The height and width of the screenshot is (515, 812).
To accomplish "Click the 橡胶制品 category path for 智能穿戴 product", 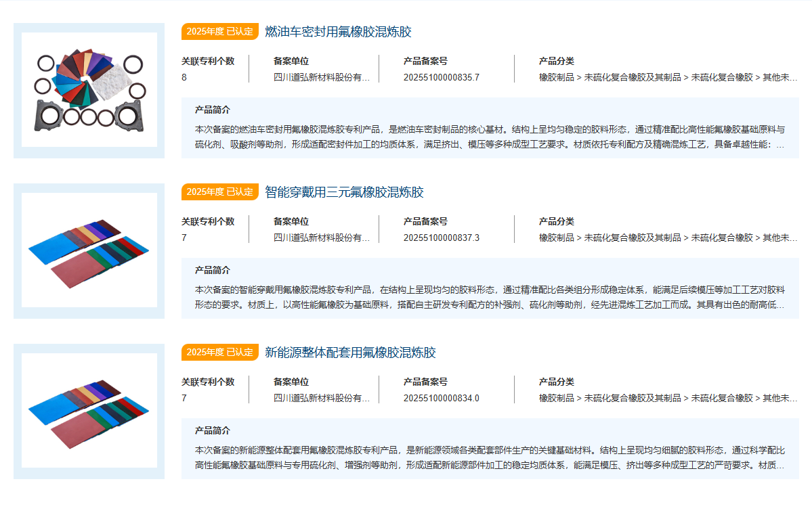I will pos(668,238).
